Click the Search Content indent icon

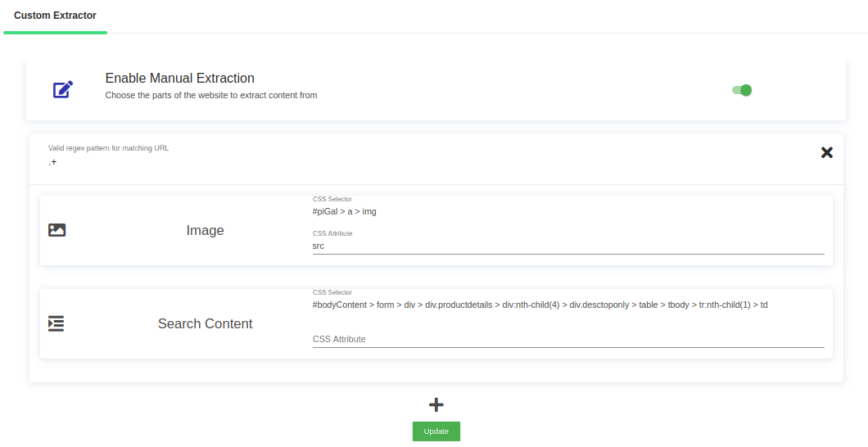pos(57,323)
